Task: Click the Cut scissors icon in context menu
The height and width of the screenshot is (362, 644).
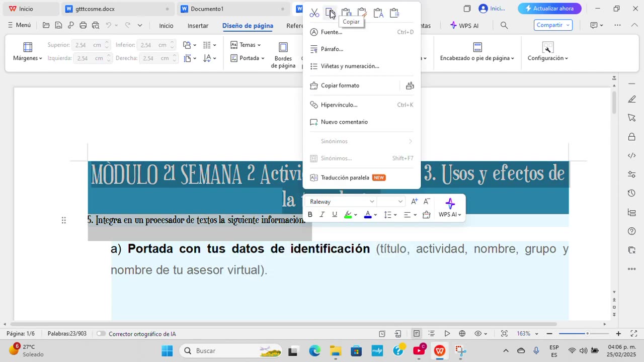Action: (x=314, y=13)
